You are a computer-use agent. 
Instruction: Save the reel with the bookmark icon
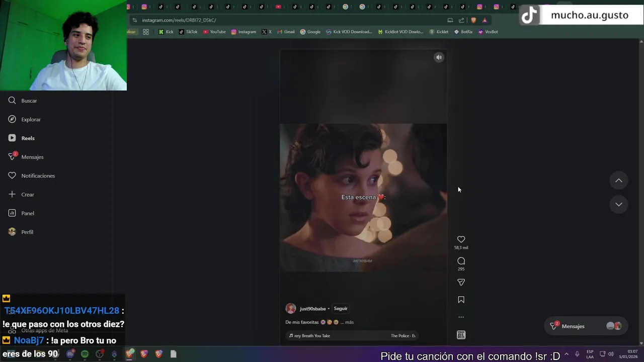pyautogui.click(x=461, y=300)
